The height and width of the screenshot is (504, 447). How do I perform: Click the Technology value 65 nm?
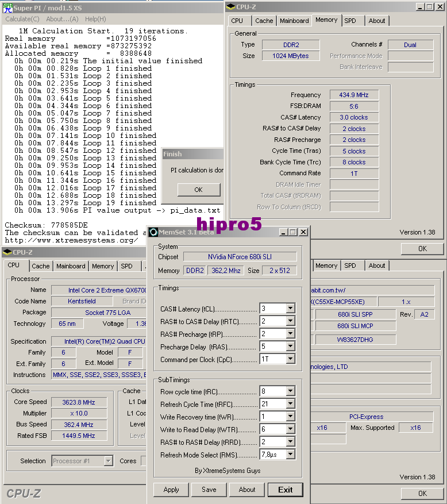(67, 324)
